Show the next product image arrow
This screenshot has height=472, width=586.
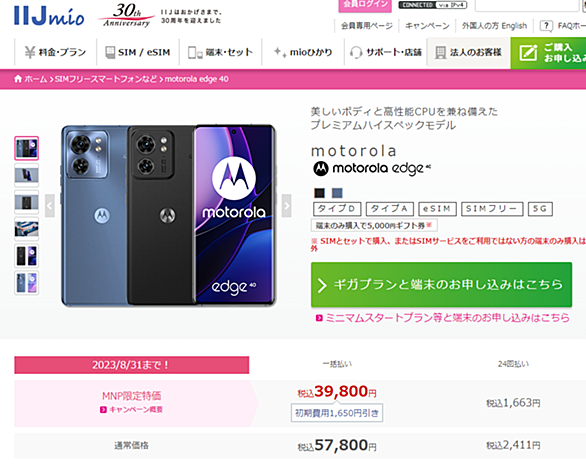pos(286,206)
